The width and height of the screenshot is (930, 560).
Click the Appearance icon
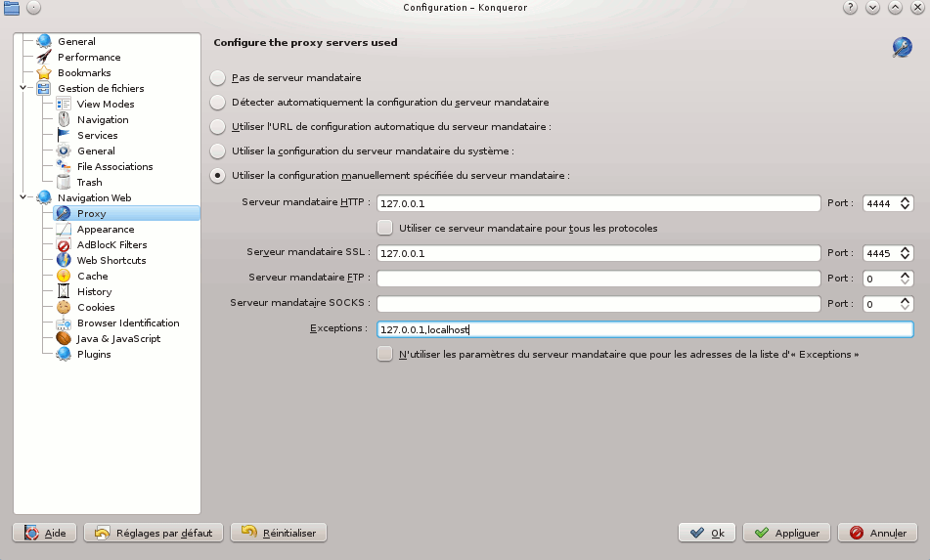[x=64, y=230]
